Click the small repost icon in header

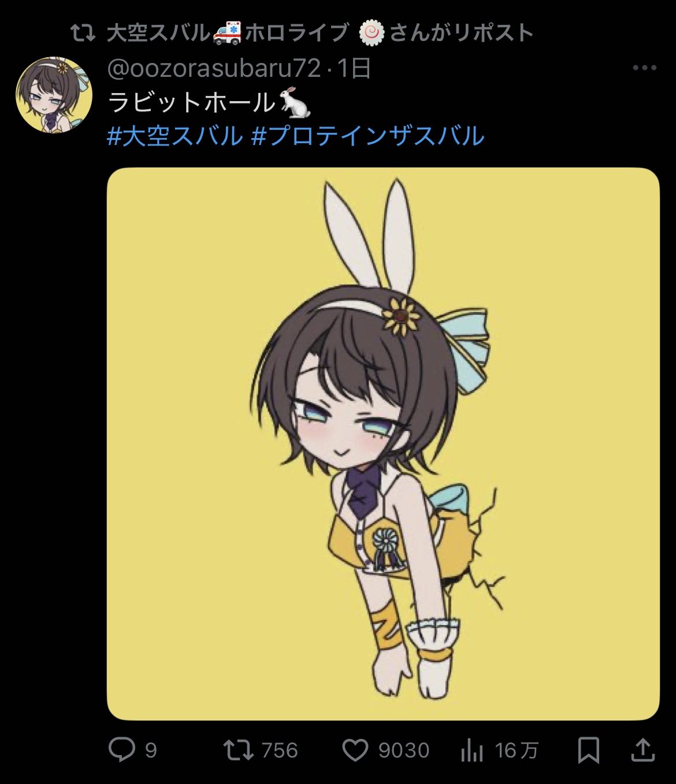click(83, 34)
